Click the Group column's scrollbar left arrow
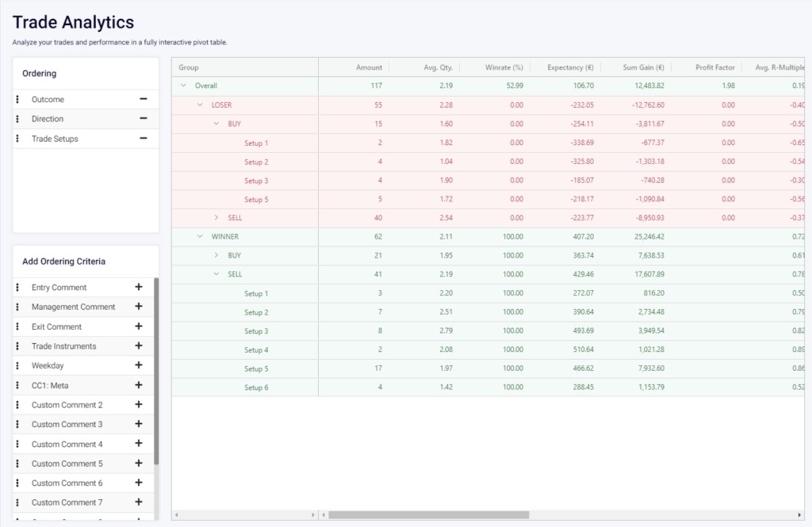The height and width of the screenshot is (527, 812). (x=177, y=514)
